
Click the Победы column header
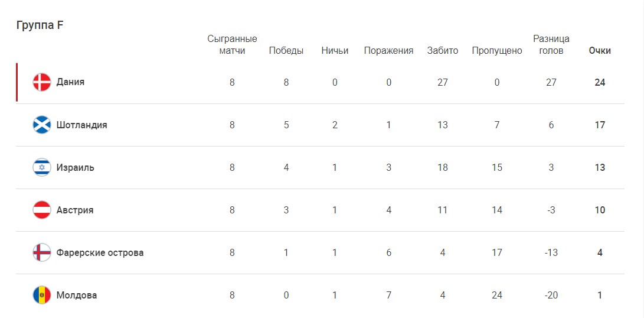pos(286,51)
